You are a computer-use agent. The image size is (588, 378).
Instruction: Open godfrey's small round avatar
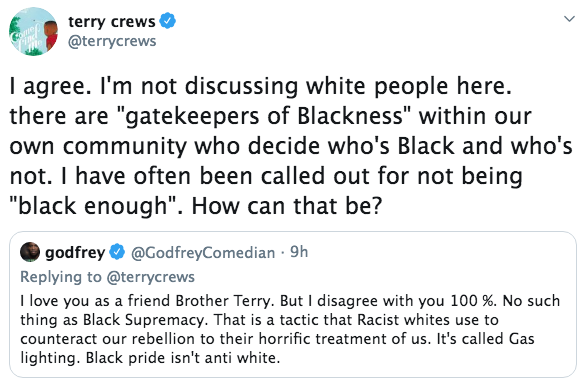coord(30,252)
